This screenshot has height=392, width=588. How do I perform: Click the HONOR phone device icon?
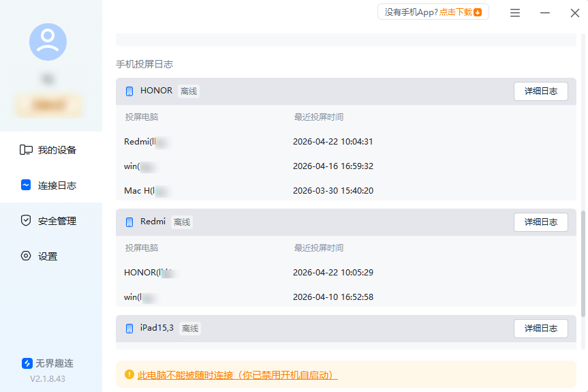tap(129, 91)
